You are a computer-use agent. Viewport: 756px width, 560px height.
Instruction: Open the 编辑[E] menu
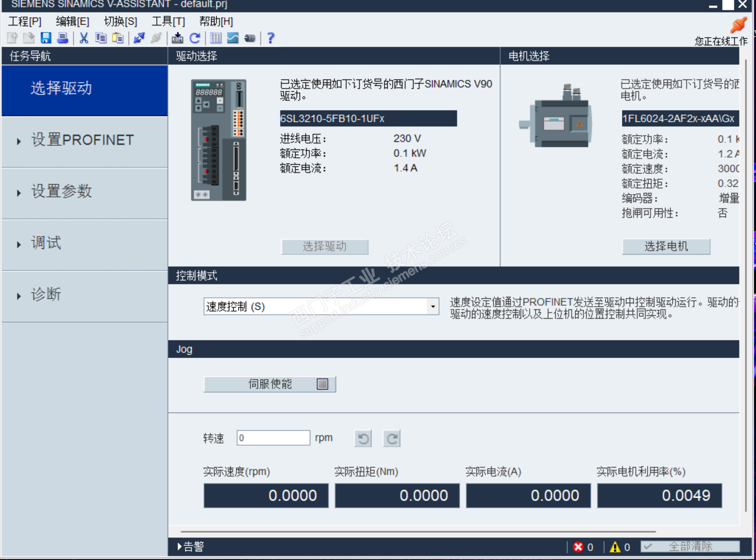(72, 22)
